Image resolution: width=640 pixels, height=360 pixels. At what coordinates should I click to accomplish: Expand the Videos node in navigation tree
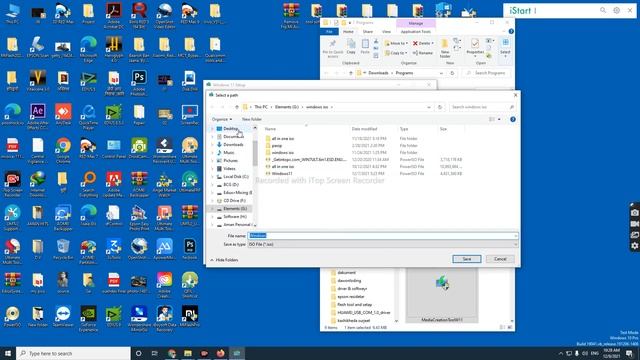(x=213, y=169)
